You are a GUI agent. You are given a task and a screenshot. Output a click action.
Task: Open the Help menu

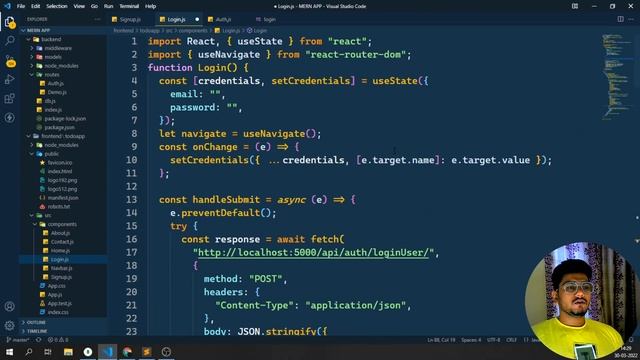pyautogui.click(x=151, y=6)
